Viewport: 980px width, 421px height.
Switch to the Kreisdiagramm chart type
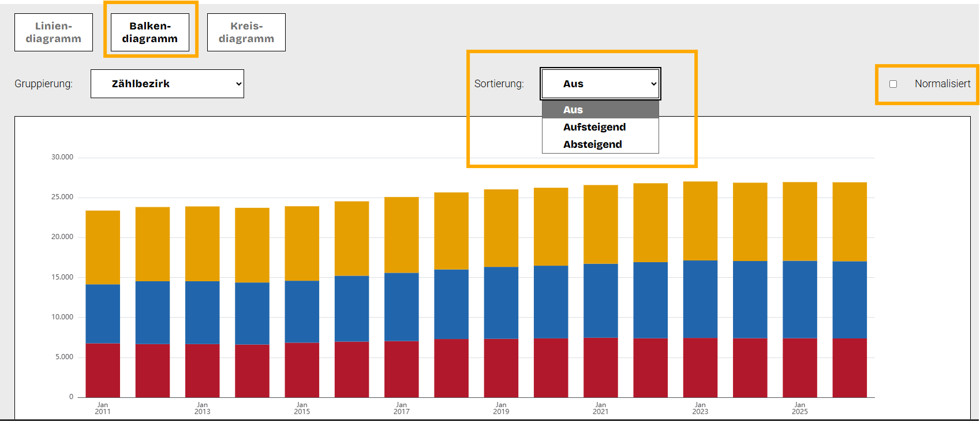click(x=246, y=32)
